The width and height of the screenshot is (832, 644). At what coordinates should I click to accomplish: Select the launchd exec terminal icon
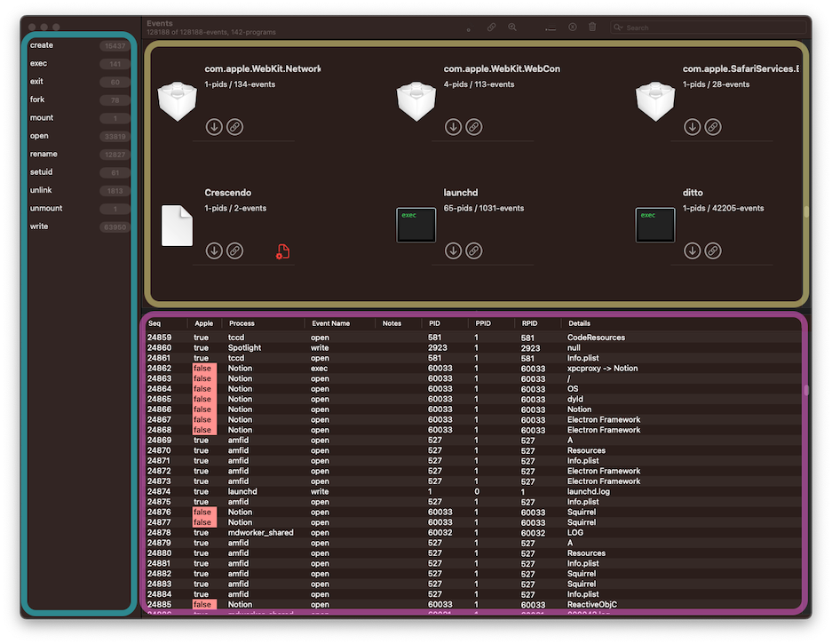(x=416, y=225)
